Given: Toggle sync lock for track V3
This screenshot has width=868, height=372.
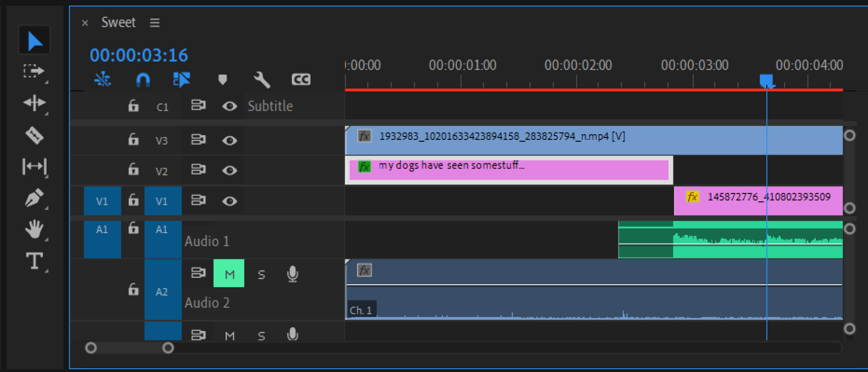Looking at the screenshot, I should click(198, 139).
